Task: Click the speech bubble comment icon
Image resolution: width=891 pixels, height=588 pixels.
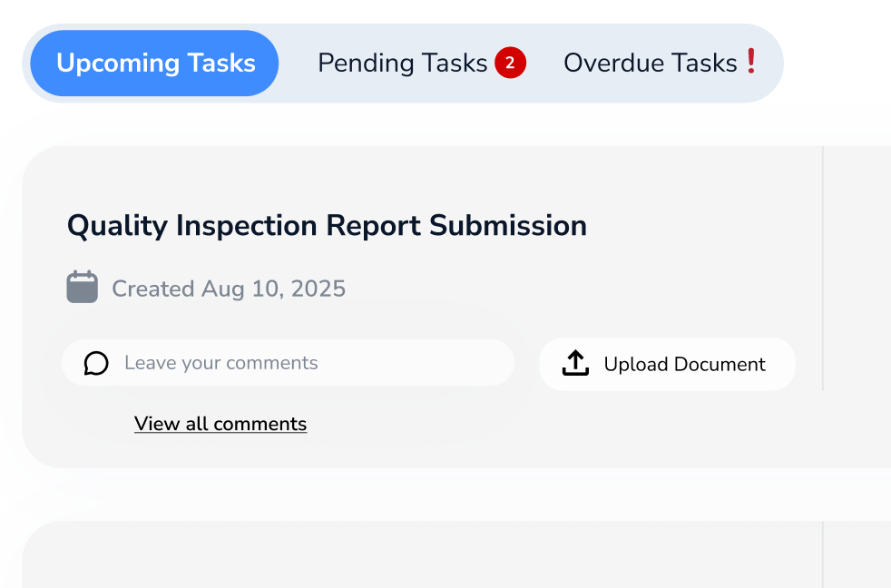Action: (96, 364)
